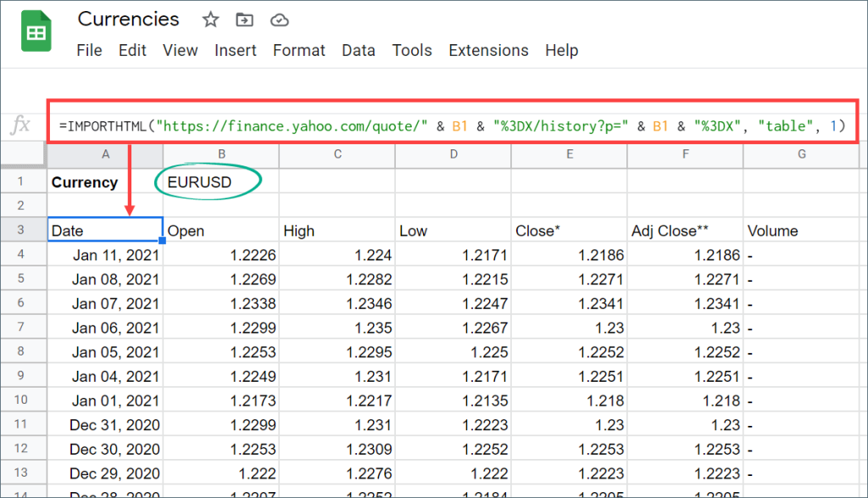This screenshot has height=498, width=868.
Task: Select the Low header cell
Action: coord(453,231)
